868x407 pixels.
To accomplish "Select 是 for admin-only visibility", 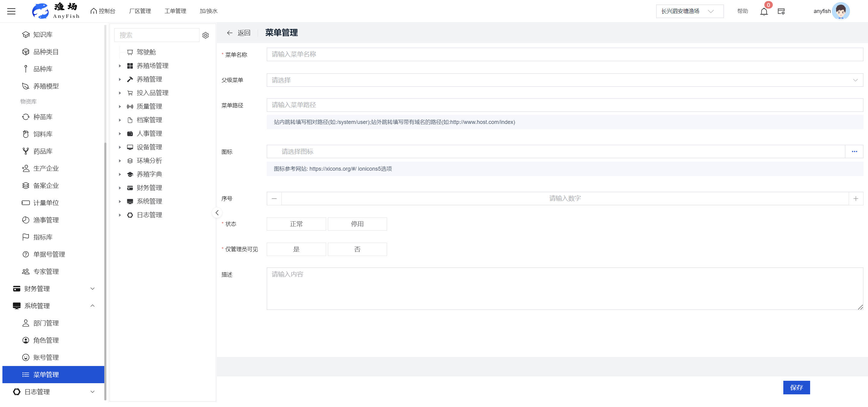I will point(296,249).
